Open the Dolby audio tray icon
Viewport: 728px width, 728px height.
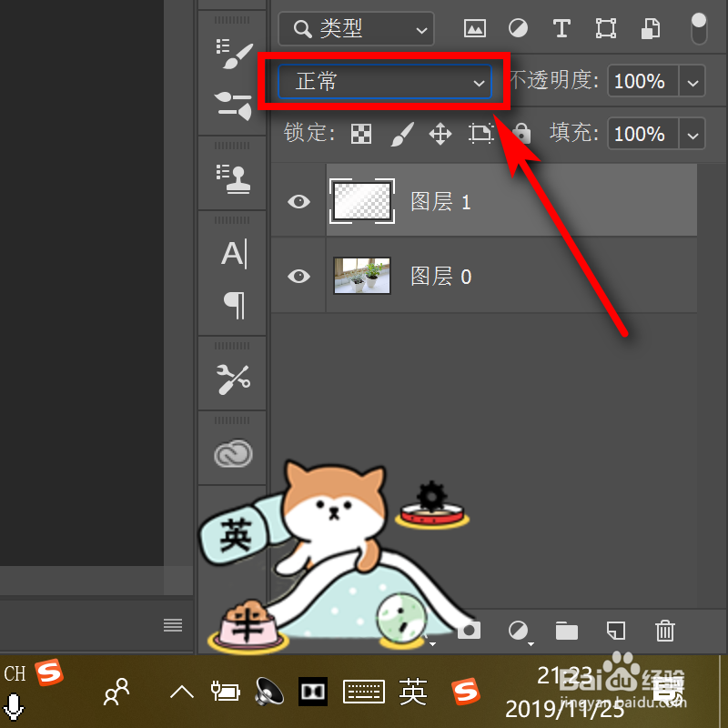pyautogui.click(x=312, y=692)
